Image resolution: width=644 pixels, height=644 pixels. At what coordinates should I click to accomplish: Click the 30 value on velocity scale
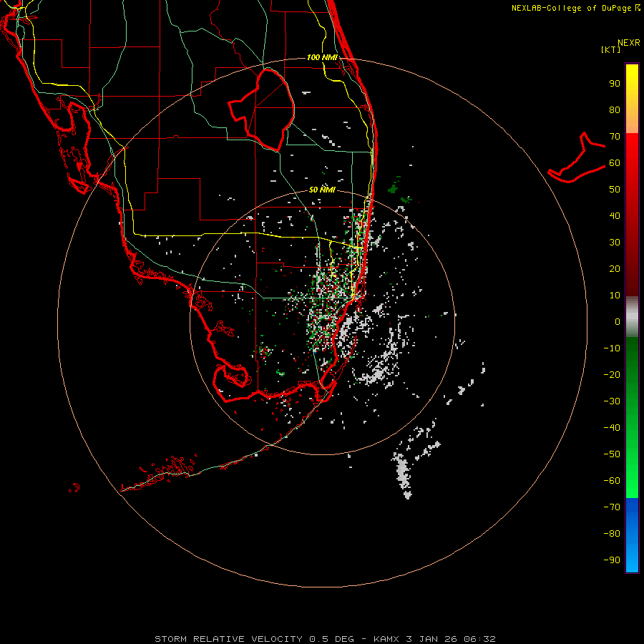point(615,243)
